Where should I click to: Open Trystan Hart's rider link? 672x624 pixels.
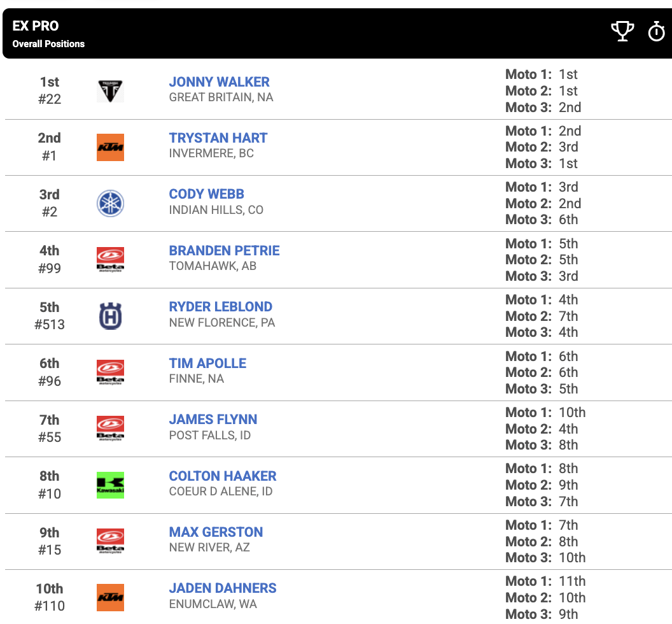click(x=218, y=138)
